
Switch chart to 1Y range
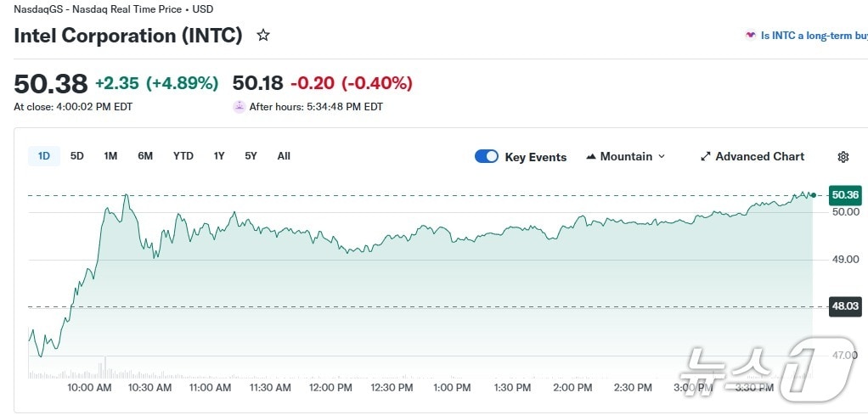219,156
